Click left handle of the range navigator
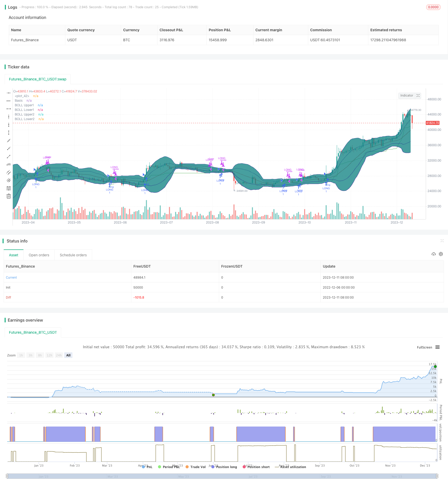Screen dimensions: 448x486 (7, 476)
